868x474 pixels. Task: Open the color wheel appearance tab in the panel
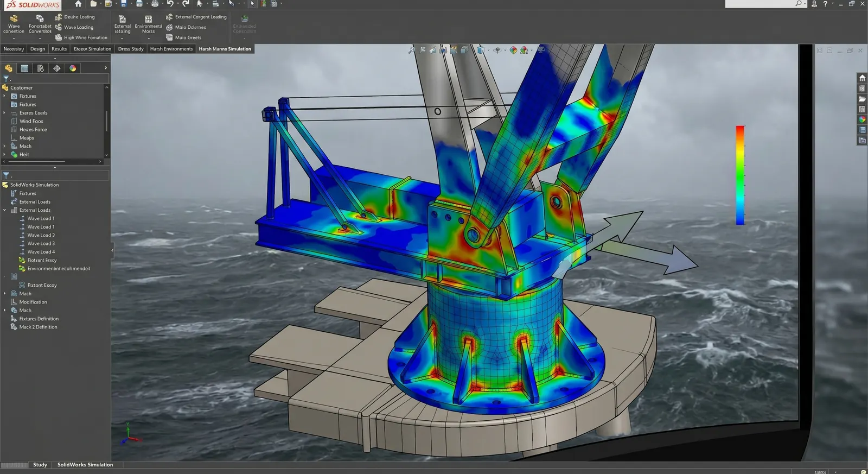pos(73,68)
